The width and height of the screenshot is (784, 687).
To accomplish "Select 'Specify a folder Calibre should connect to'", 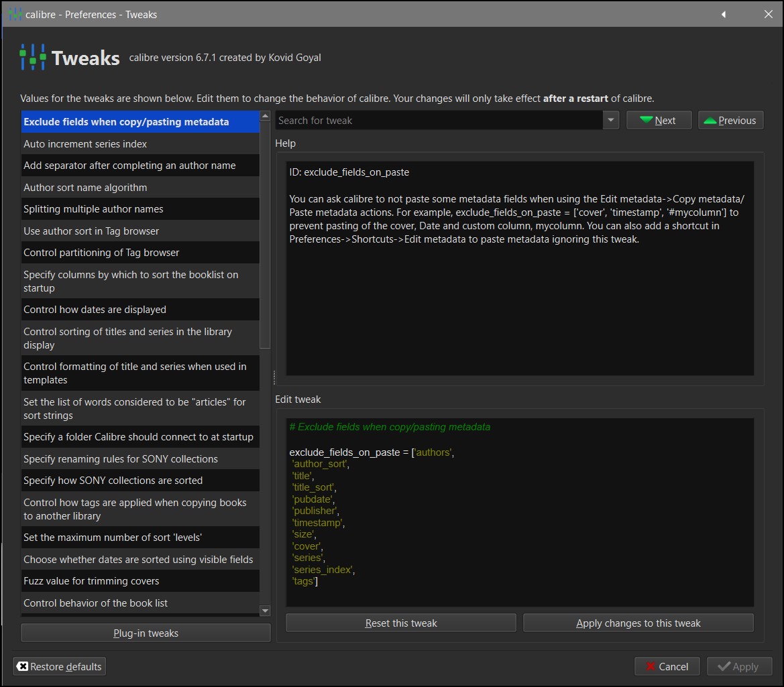I will click(140, 437).
